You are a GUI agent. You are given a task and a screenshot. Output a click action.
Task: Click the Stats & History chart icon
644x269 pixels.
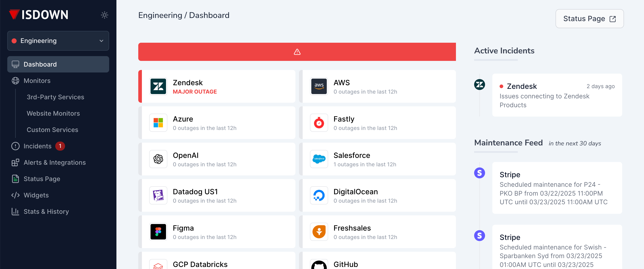pyautogui.click(x=15, y=212)
